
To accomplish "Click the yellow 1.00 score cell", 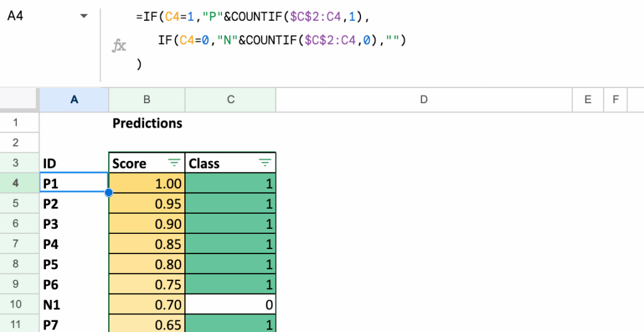I will 147,184.
